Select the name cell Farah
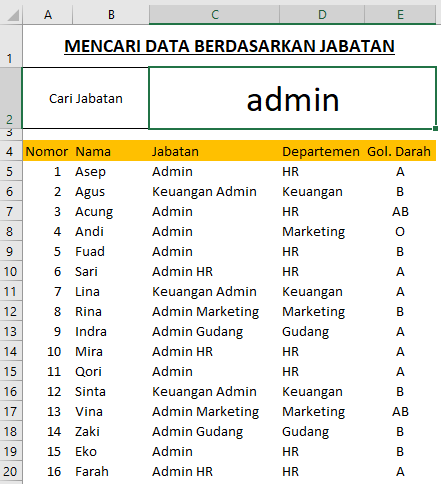The width and height of the screenshot is (441, 484). click(x=111, y=471)
